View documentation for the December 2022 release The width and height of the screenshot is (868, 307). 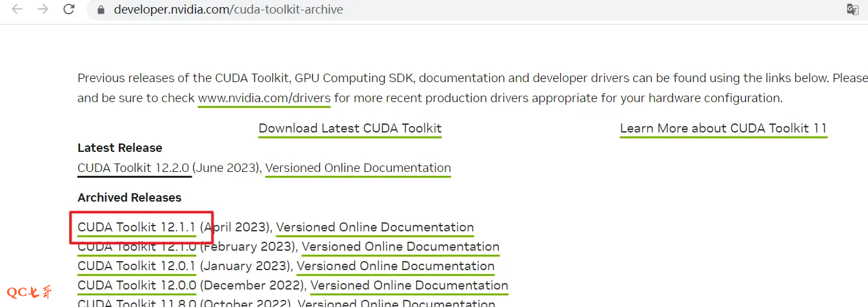pyautogui.click(x=409, y=285)
